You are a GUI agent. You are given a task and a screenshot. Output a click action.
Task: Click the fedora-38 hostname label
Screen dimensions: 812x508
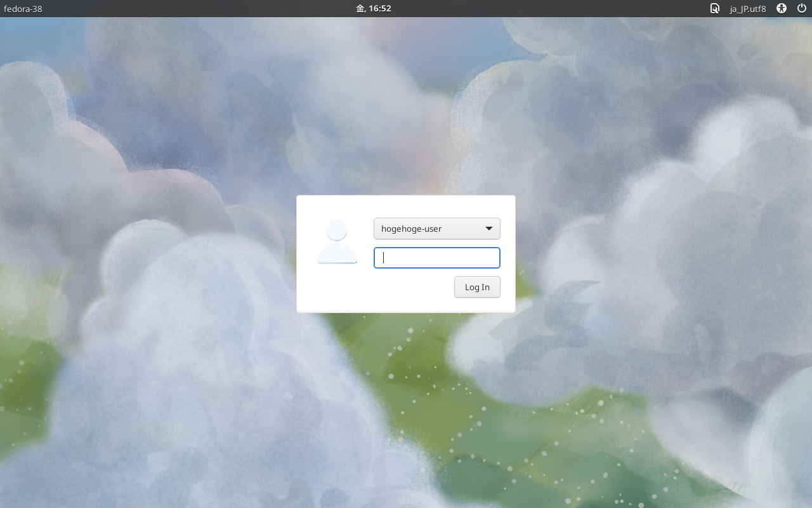pos(23,8)
